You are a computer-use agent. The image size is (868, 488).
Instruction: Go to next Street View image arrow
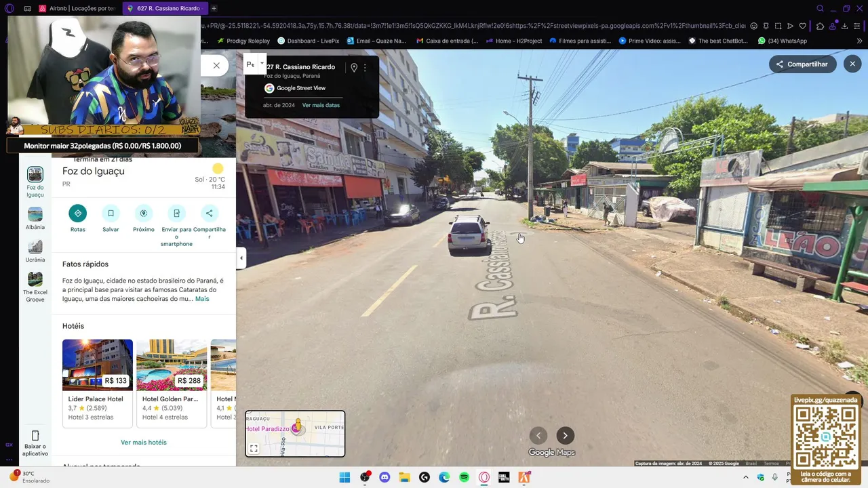pyautogui.click(x=565, y=436)
